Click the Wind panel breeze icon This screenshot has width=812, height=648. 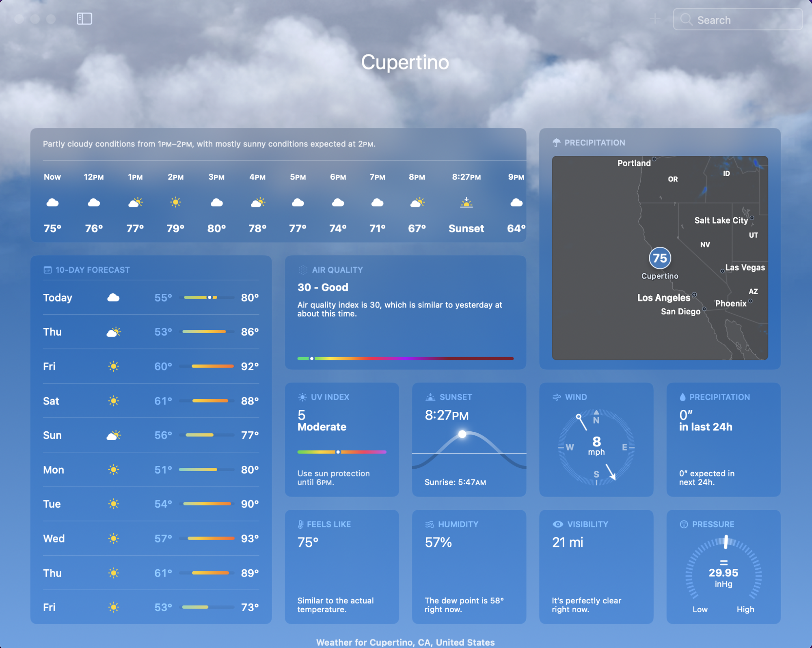click(556, 397)
